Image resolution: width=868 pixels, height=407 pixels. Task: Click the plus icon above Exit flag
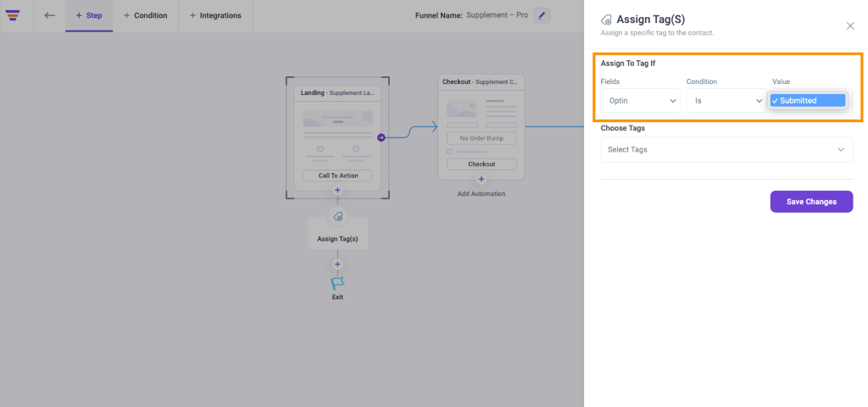(x=337, y=265)
